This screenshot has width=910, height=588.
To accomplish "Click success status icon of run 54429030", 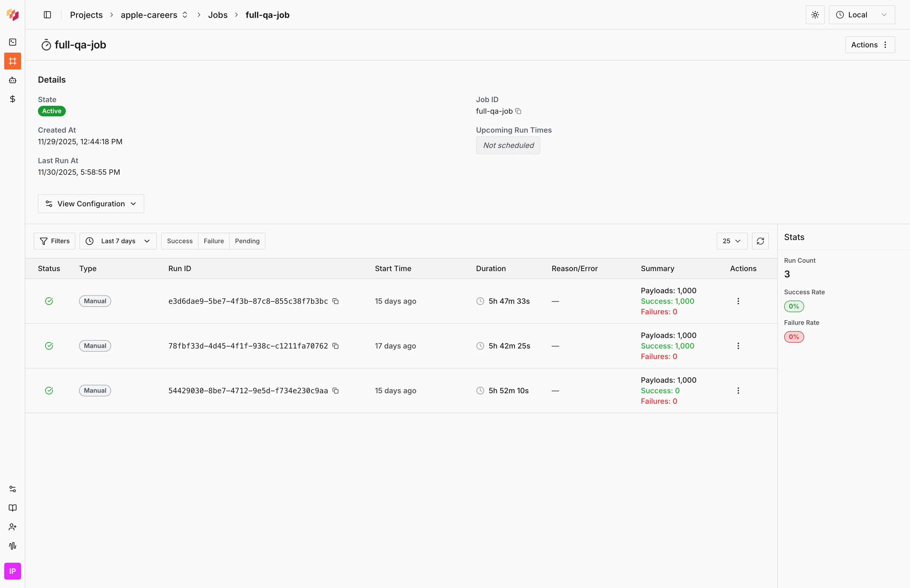I will click(x=49, y=391).
